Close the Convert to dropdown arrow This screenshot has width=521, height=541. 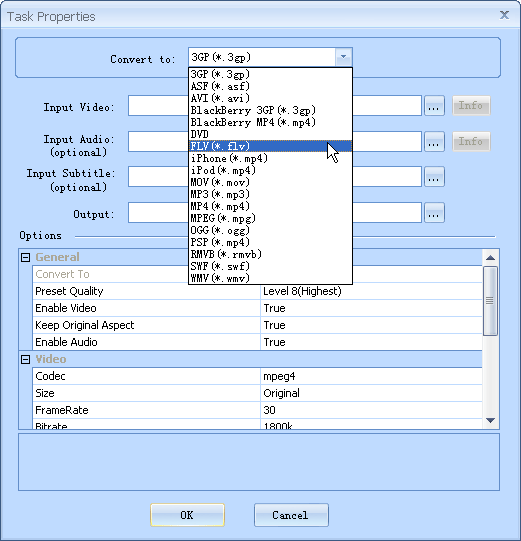point(343,57)
